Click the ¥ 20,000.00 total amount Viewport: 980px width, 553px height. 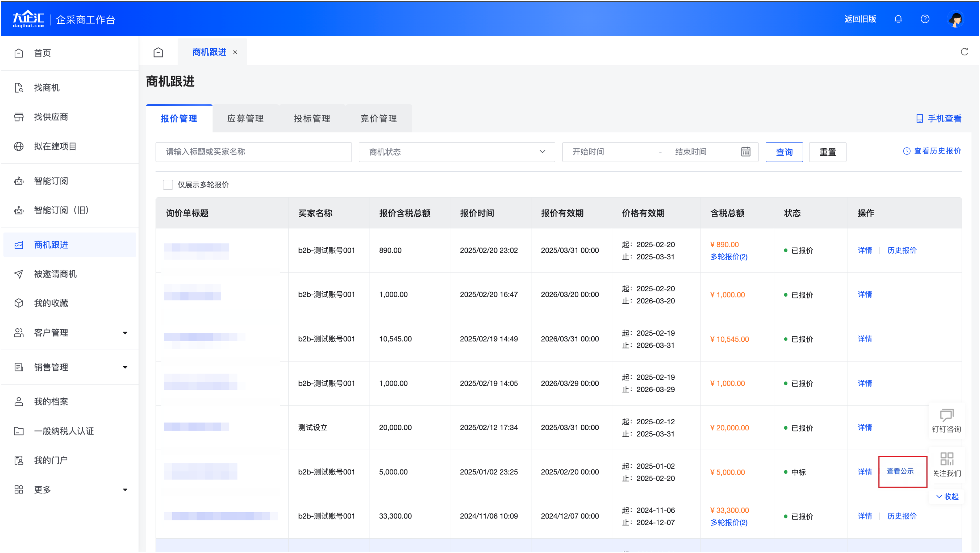[x=729, y=428]
